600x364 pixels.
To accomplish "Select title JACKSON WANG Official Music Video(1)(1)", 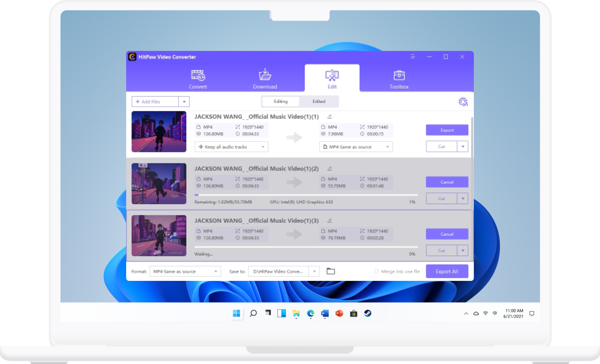I will tap(257, 117).
